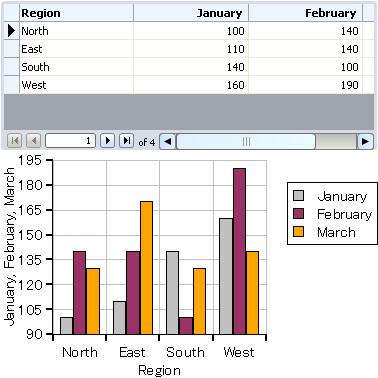Select West February value 190
The image size is (378, 378).
coord(305,85)
